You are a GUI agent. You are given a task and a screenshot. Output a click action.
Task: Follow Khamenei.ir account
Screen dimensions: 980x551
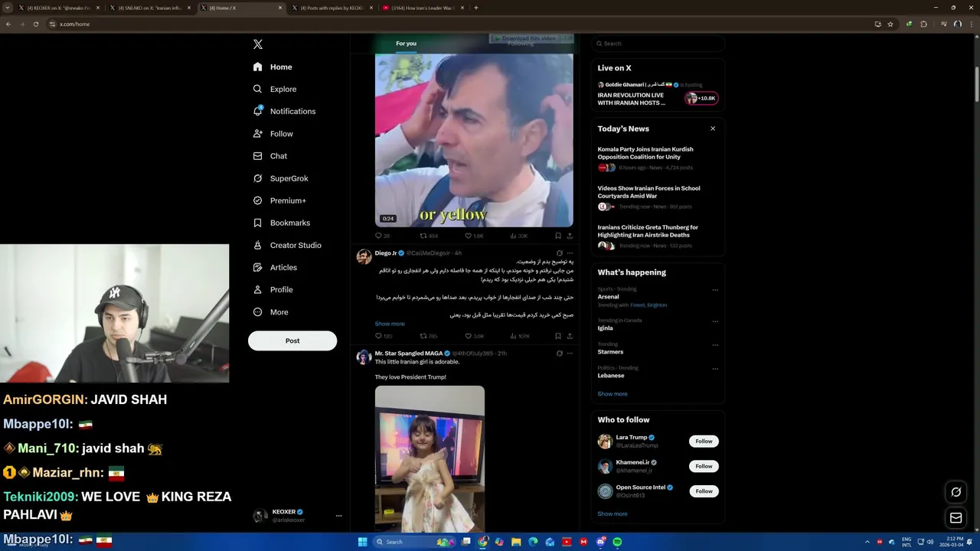(704, 466)
